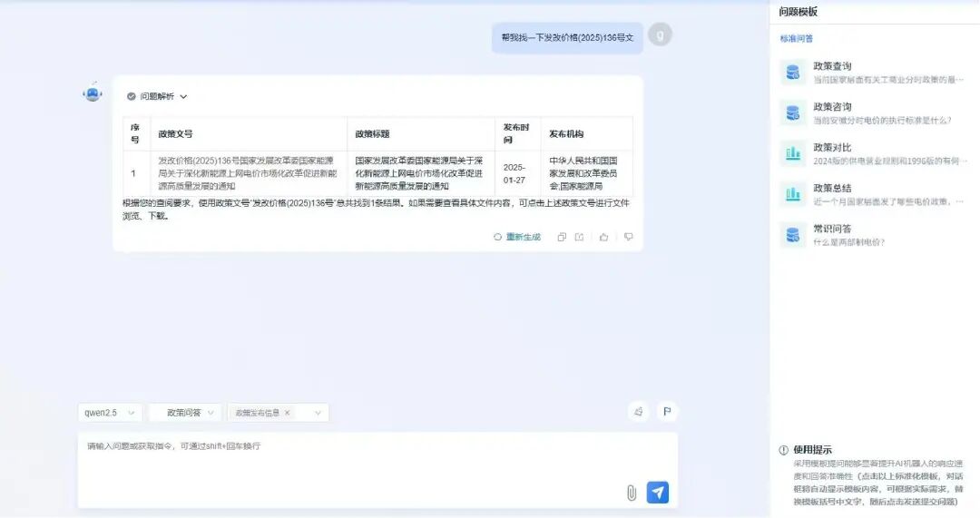The image size is (980, 518).
Task: Click the user message bubble 帮我找一下发改价格
Action: pos(567,37)
